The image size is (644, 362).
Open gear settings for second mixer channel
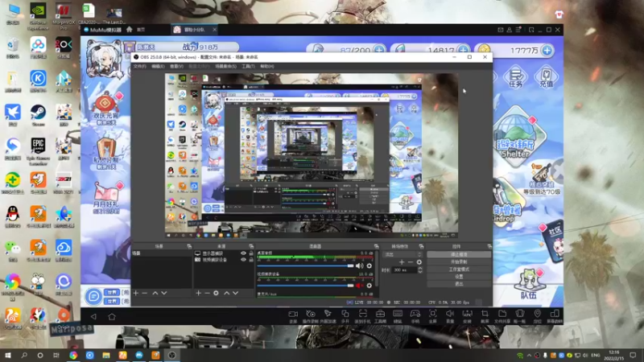(369, 286)
